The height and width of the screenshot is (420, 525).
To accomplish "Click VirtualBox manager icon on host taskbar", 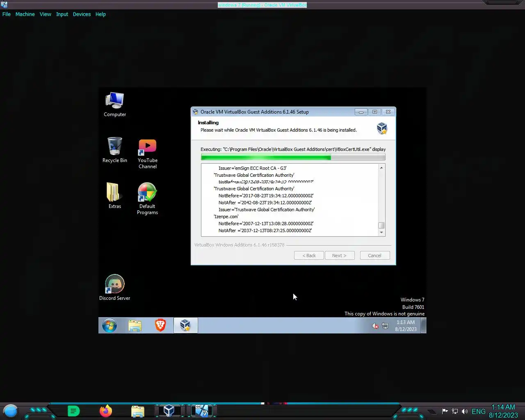I will [169, 411].
